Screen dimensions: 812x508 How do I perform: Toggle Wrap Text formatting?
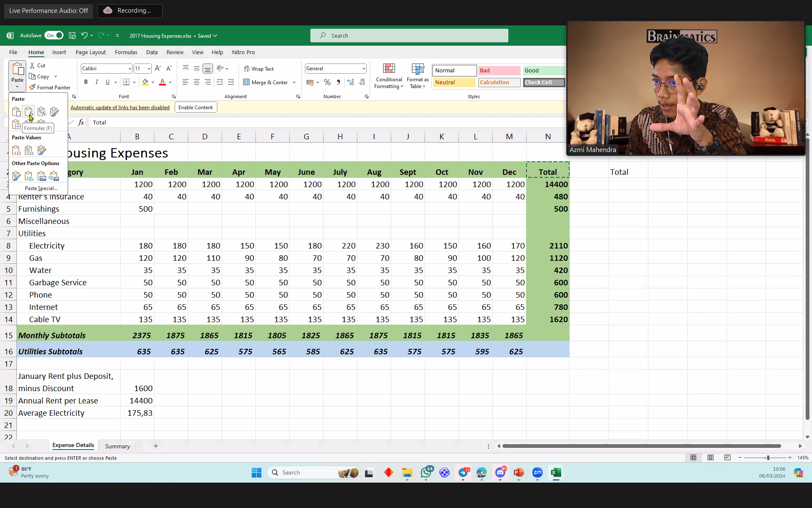pos(259,69)
